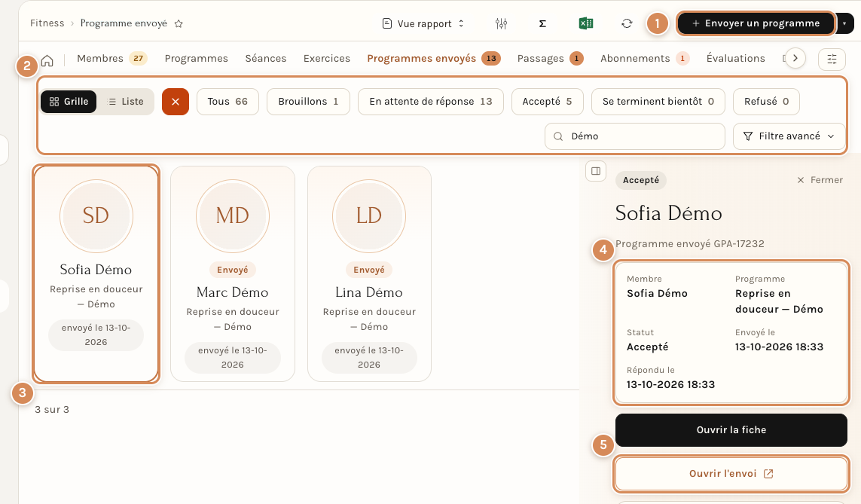Viewport: 861px width, 504px height.
Task: Filter by Accepté 5
Action: pos(547,102)
